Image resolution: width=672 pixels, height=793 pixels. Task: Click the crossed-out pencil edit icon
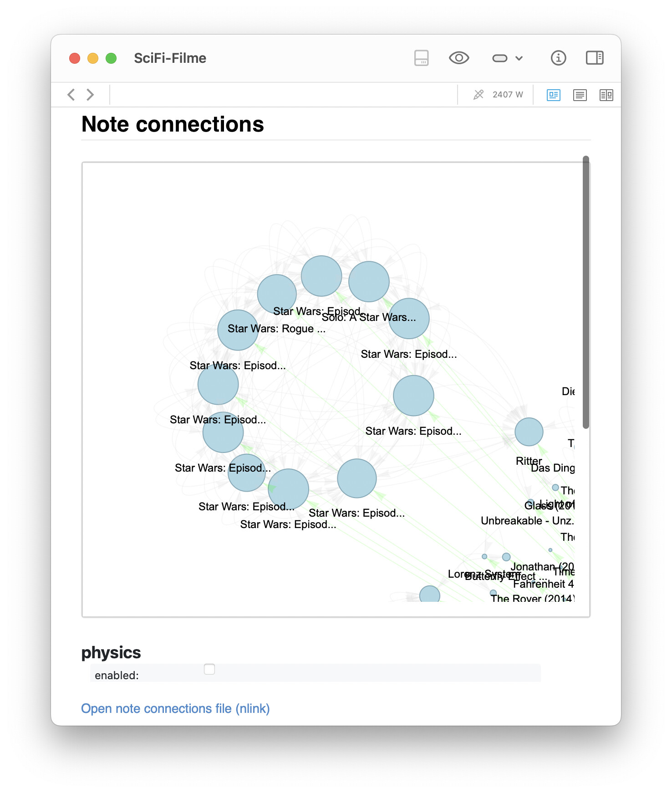[x=479, y=95]
